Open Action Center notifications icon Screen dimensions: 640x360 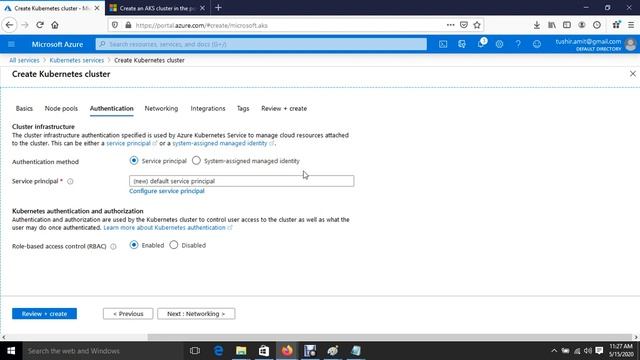pyautogui.click(x=599, y=351)
